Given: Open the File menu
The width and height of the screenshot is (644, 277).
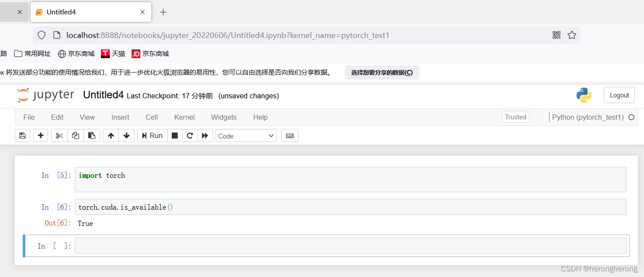Looking at the screenshot, I should 29,117.
